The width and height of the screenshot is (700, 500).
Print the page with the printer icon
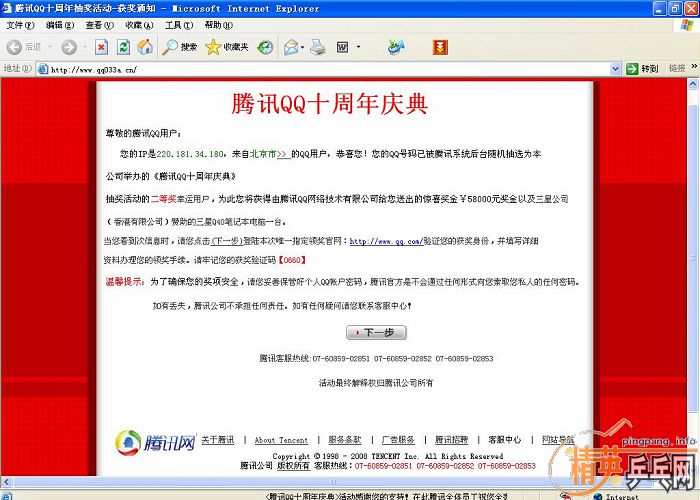tap(318, 47)
